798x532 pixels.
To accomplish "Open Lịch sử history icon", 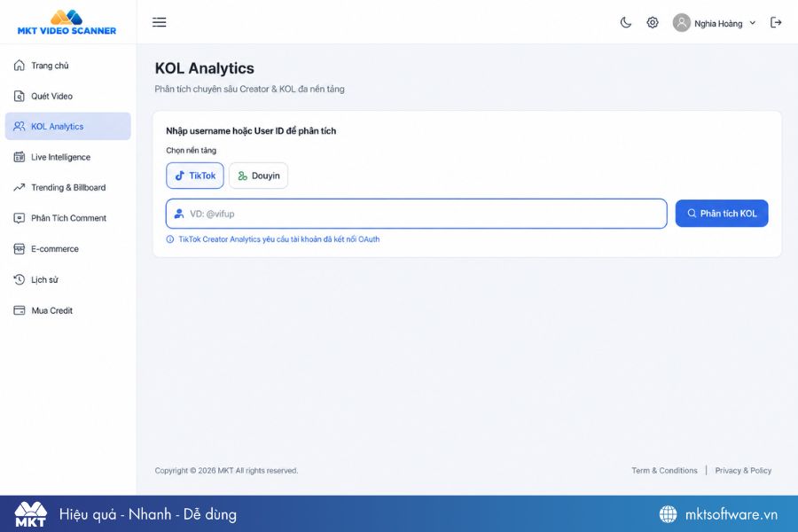I will [20, 279].
